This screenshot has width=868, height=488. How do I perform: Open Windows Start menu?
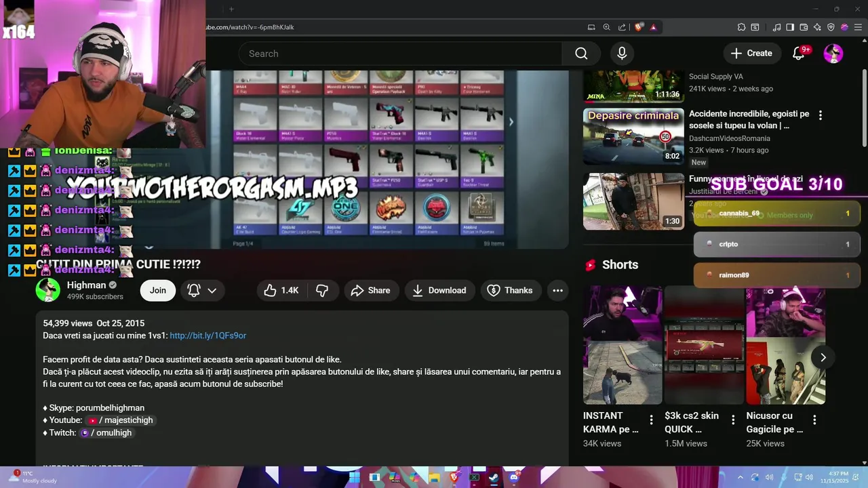tap(354, 477)
